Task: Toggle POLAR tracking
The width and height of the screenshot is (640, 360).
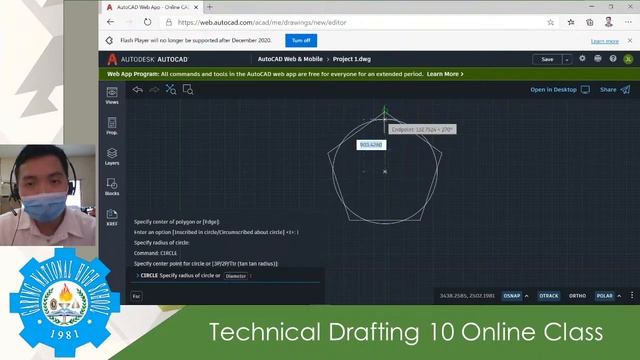Action: [604, 296]
